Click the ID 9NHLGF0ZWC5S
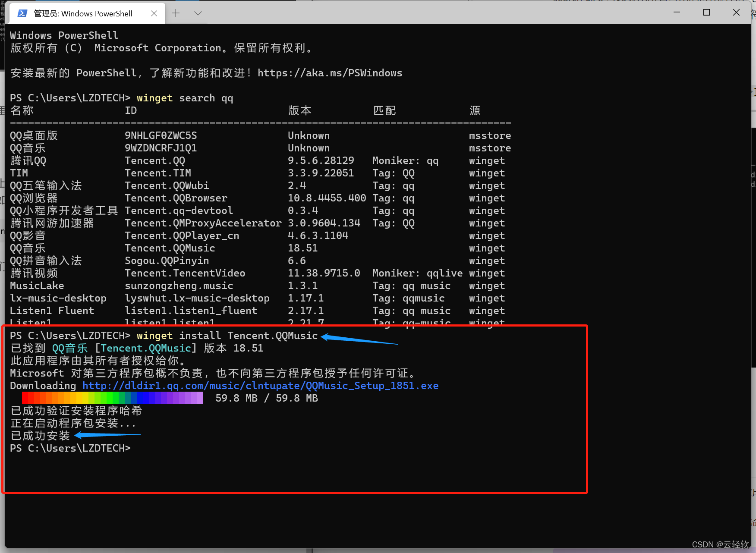756x553 pixels. (x=161, y=136)
